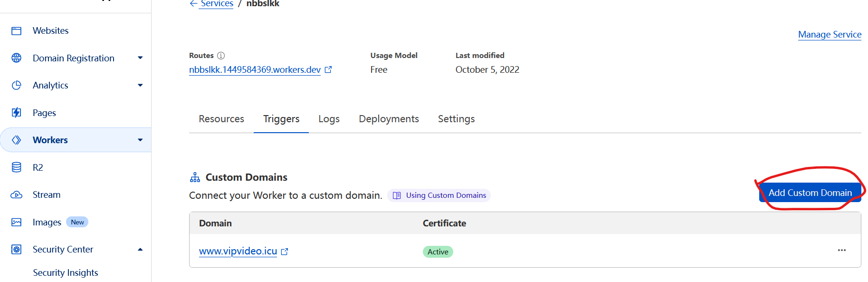
Task: Open external link icon next to workers.dev route
Action: tap(328, 70)
